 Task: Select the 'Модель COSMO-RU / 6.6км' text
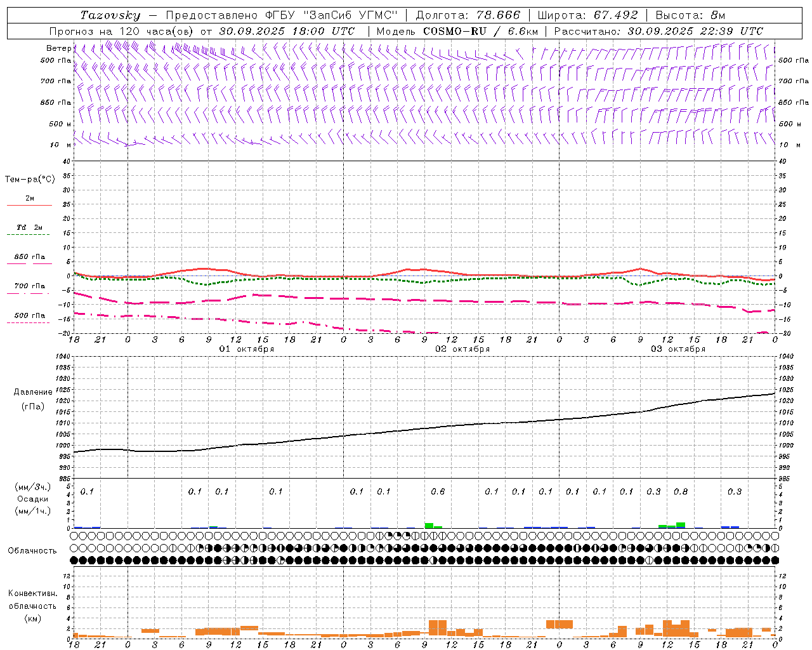pos(457,31)
